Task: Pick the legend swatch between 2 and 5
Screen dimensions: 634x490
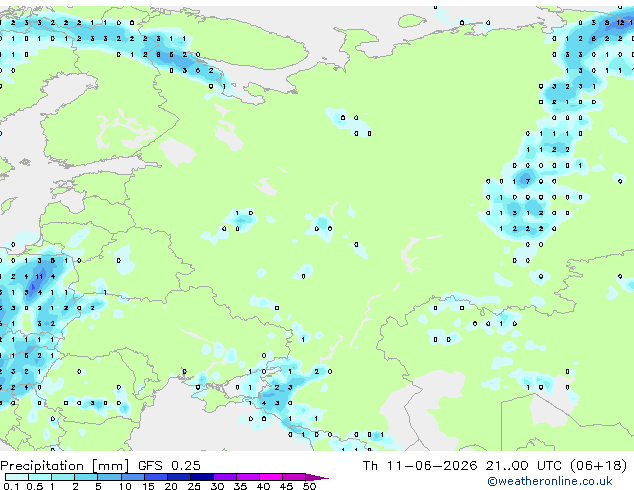Action: tap(86, 477)
